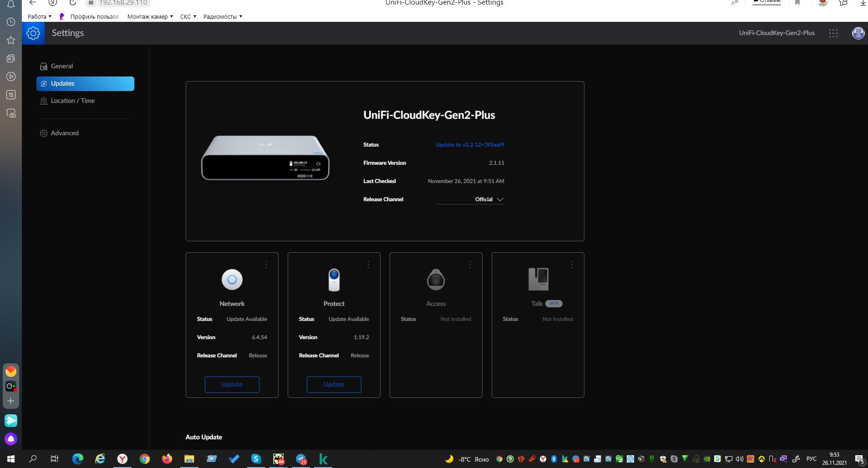The width and height of the screenshot is (868, 468).
Task: Click the CloudKey device image
Action: [265, 158]
